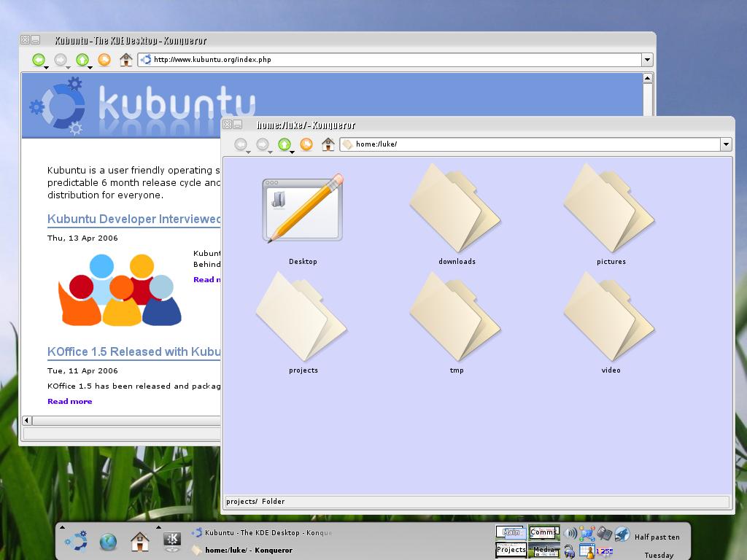The width and height of the screenshot is (747, 560).
Task: Open KOffice 1.5 Released headline link
Action: click(x=134, y=352)
